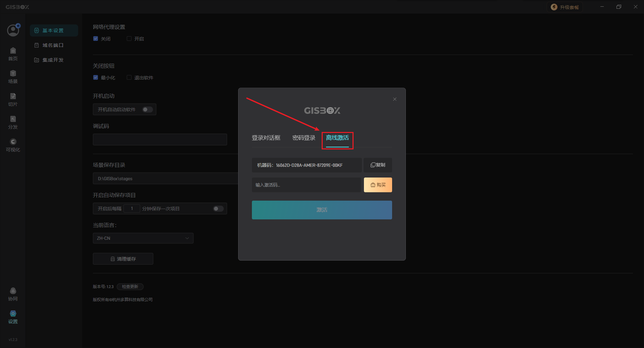Switch to 离线激活 tab
The width and height of the screenshot is (644, 348).
[x=337, y=138]
